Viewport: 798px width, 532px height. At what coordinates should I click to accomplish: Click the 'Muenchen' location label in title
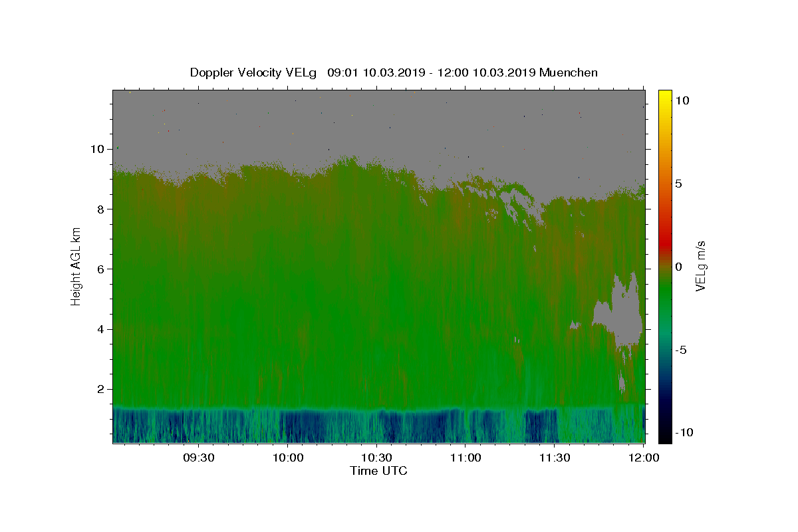[569, 72]
